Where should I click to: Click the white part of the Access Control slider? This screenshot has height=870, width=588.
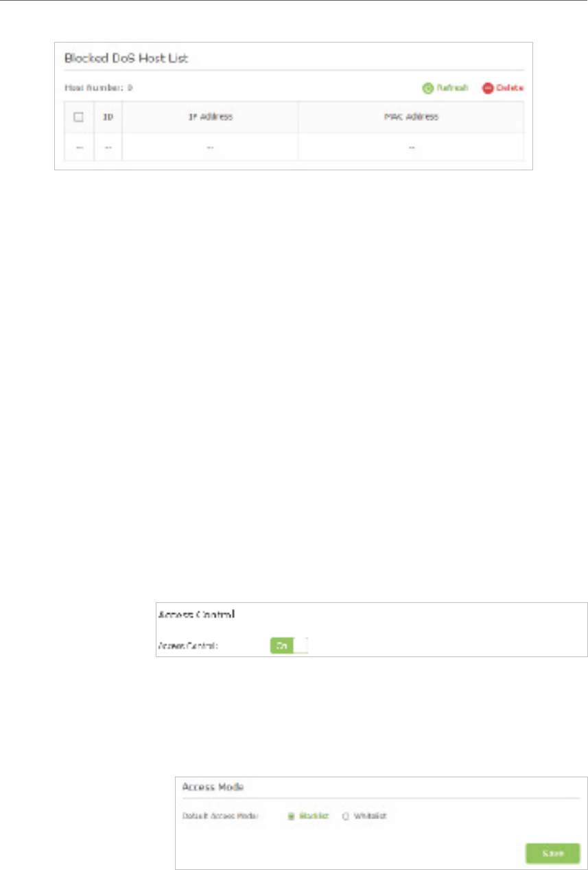(x=300, y=645)
